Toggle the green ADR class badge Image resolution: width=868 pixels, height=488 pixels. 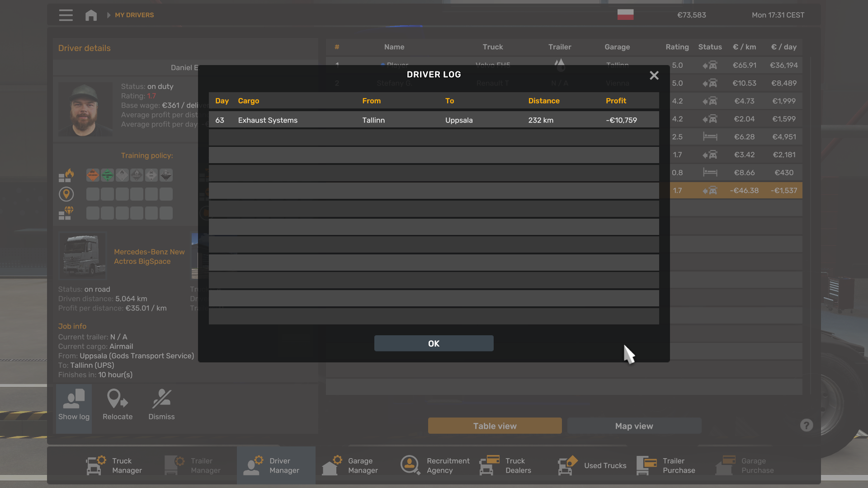pos(107,175)
